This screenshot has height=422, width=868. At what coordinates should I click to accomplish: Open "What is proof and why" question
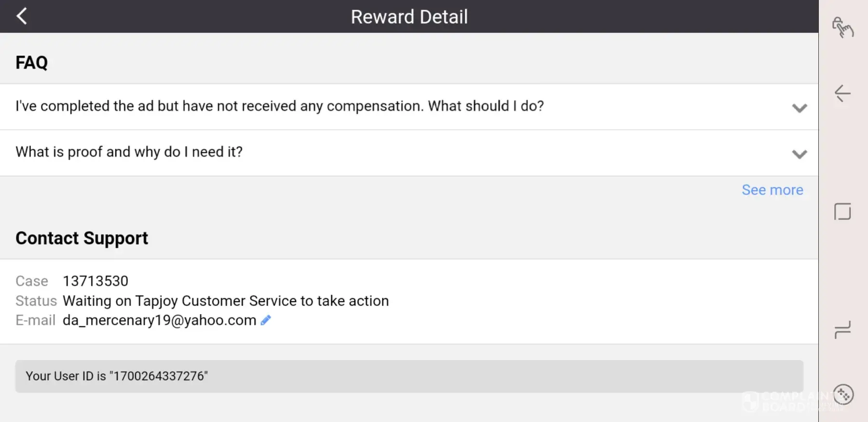[129, 152]
